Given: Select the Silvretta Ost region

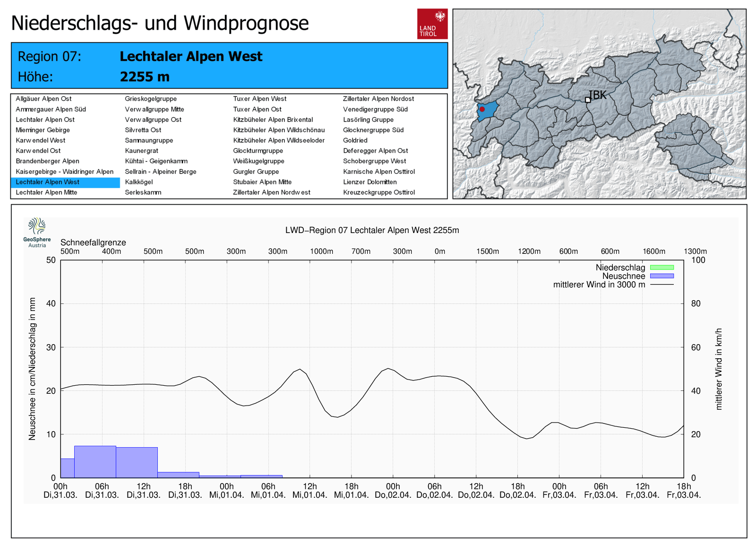Looking at the screenshot, I should click(x=143, y=130).
